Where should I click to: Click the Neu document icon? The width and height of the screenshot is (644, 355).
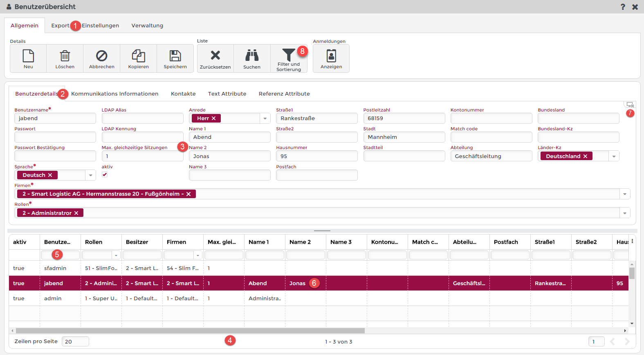28,56
